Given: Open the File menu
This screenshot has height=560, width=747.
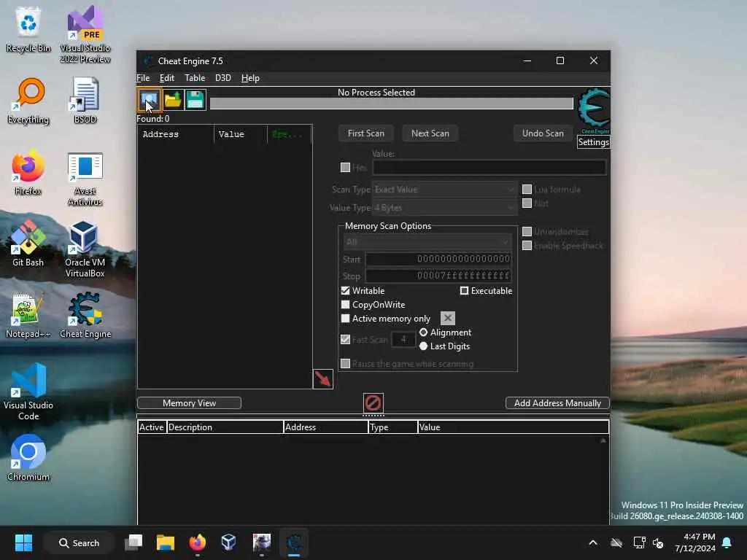Looking at the screenshot, I should click(143, 78).
